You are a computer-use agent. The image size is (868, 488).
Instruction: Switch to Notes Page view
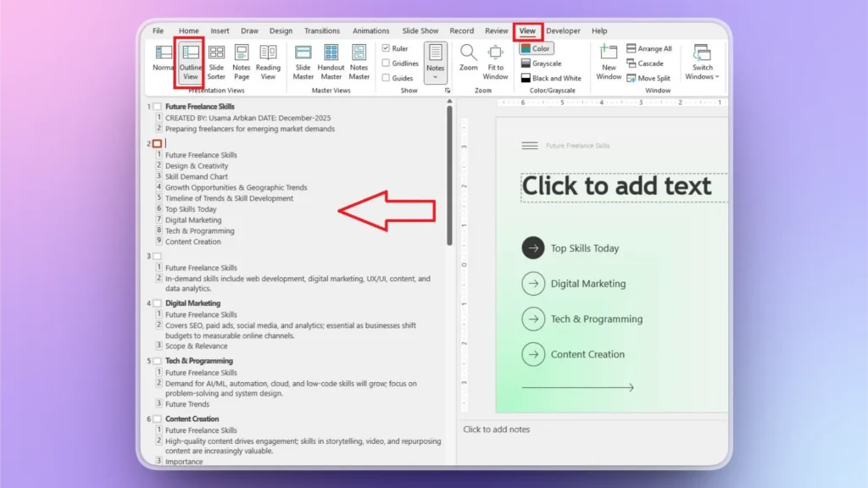(242, 59)
